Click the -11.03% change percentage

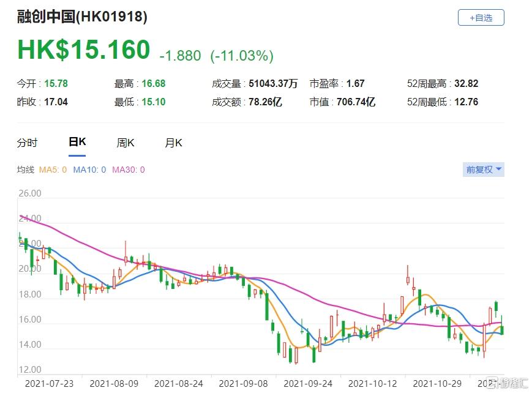point(242,56)
